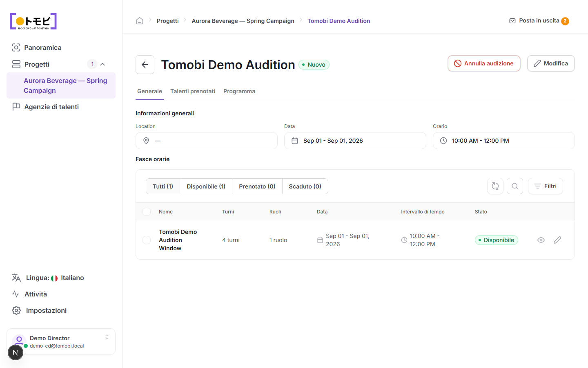Image resolution: width=588 pixels, height=368 pixels.
Task: Click the Italian flag icon
Action: (x=54, y=278)
